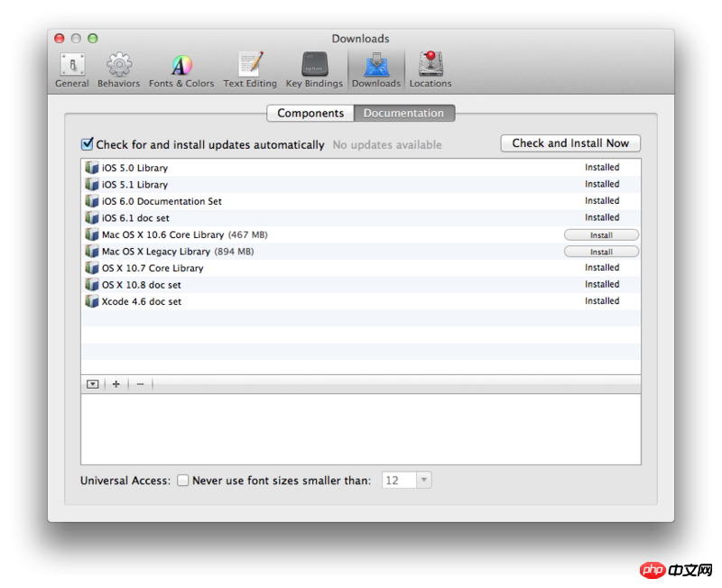The height and width of the screenshot is (588, 722).
Task: Click the iOS 5.1 Library book icon
Action: click(92, 185)
